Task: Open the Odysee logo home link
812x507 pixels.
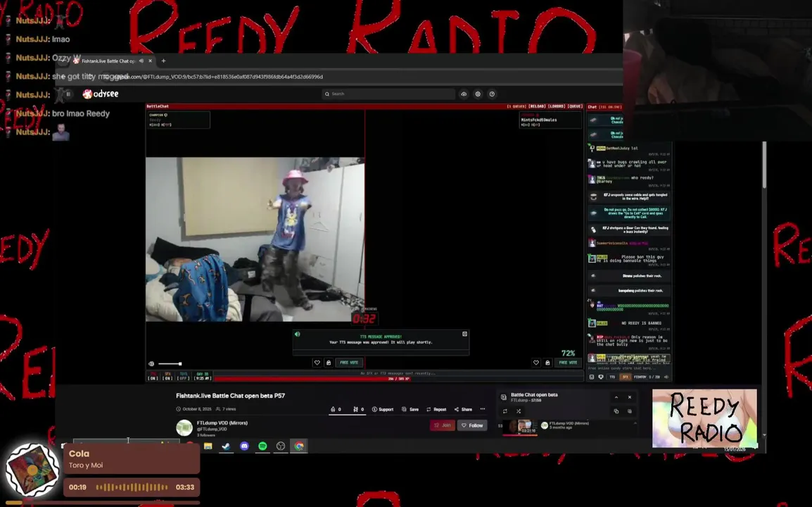Action: point(101,94)
